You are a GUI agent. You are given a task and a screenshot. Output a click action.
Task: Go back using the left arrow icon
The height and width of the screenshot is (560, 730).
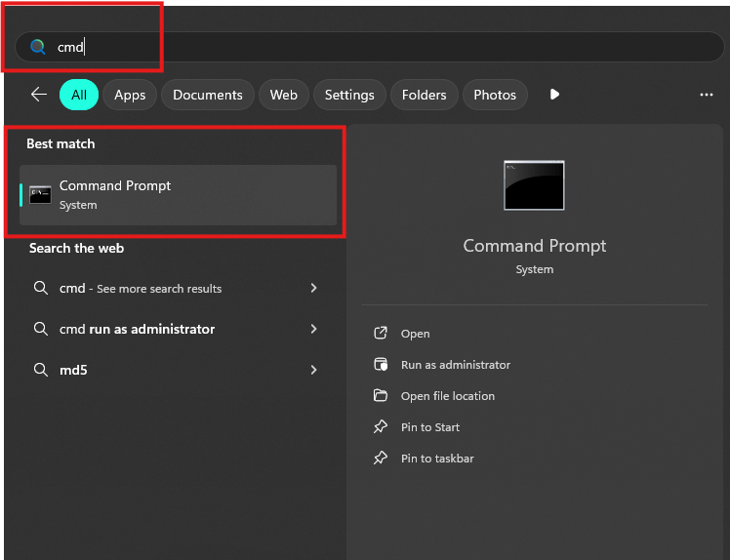[x=39, y=95]
